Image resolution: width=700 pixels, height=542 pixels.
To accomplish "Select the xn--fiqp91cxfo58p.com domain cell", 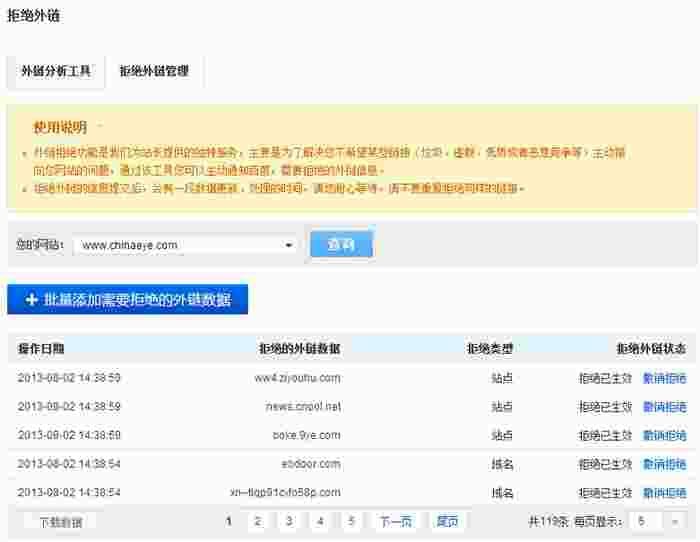I will coord(285,492).
